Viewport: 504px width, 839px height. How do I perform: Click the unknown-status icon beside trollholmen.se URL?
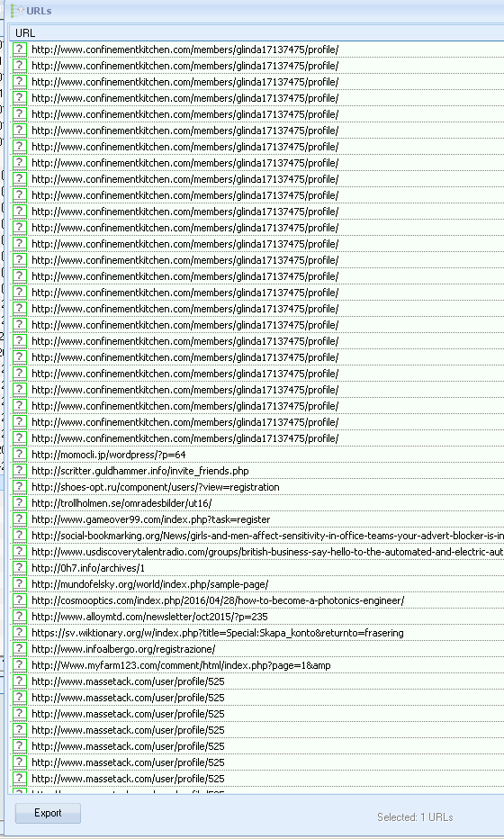pos(20,503)
